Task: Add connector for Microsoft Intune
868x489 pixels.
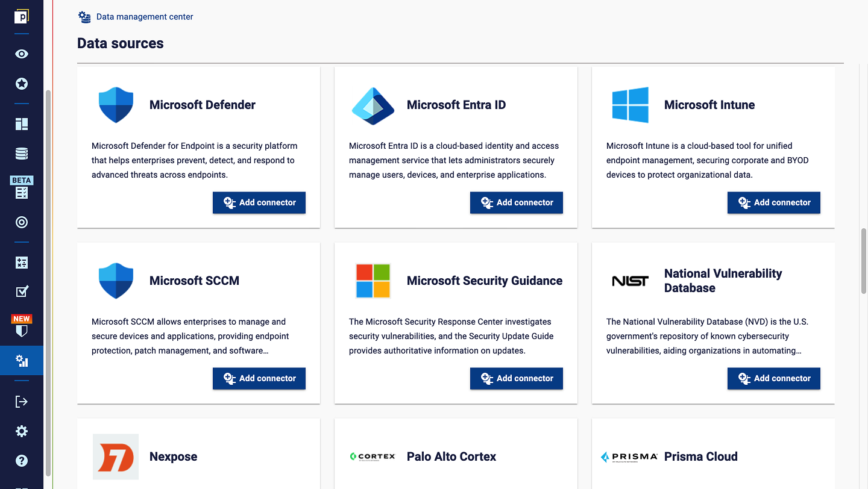Action: pos(774,202)
